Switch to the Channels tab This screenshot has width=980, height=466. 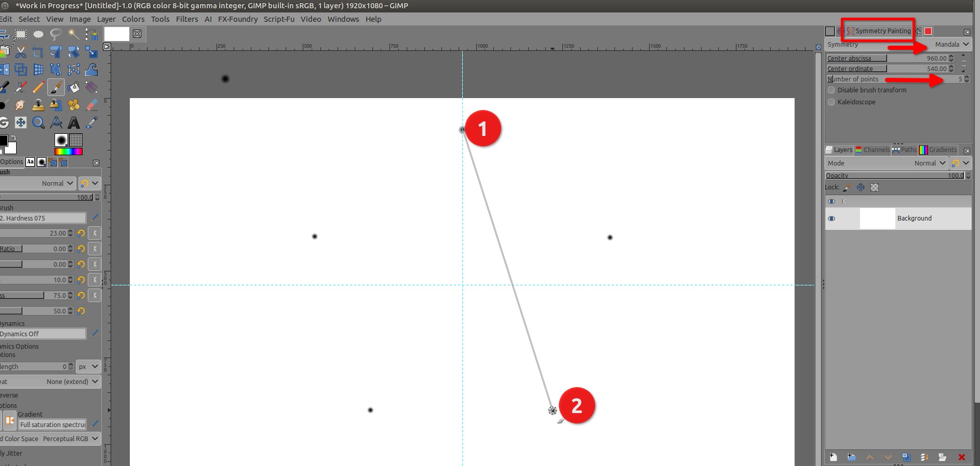click(872, 150)
